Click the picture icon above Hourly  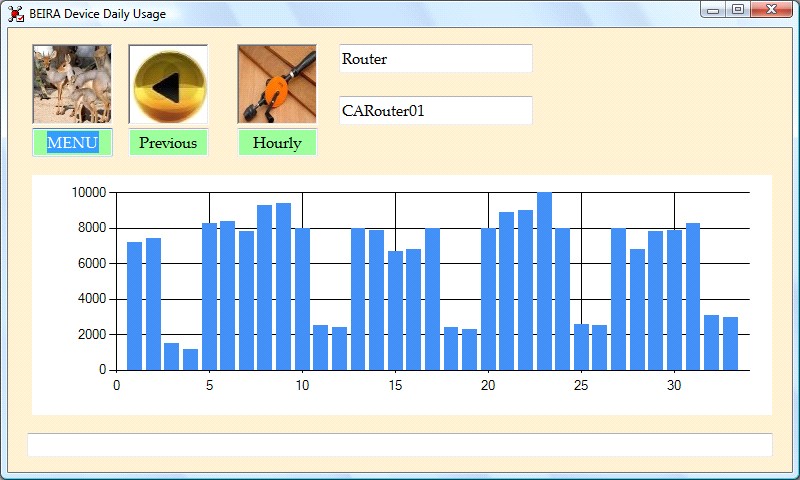click(x=277, y=84)
